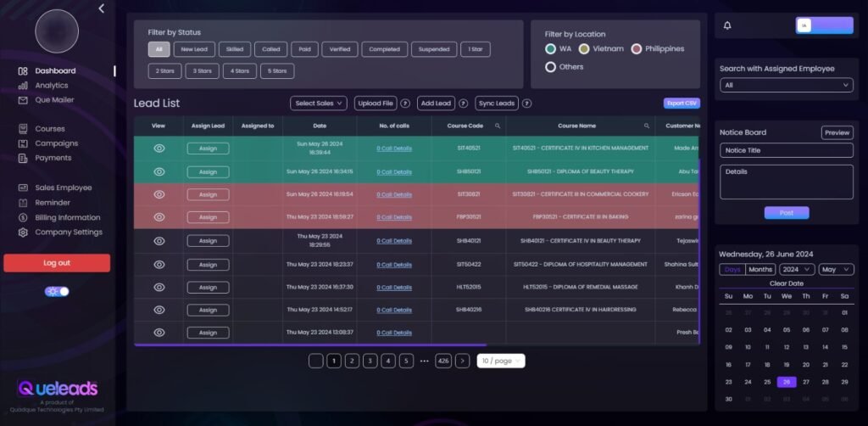Open the 10 / page size dropdown
The height and width of the screenshot is (426, 868).
(x=501, y=361)
